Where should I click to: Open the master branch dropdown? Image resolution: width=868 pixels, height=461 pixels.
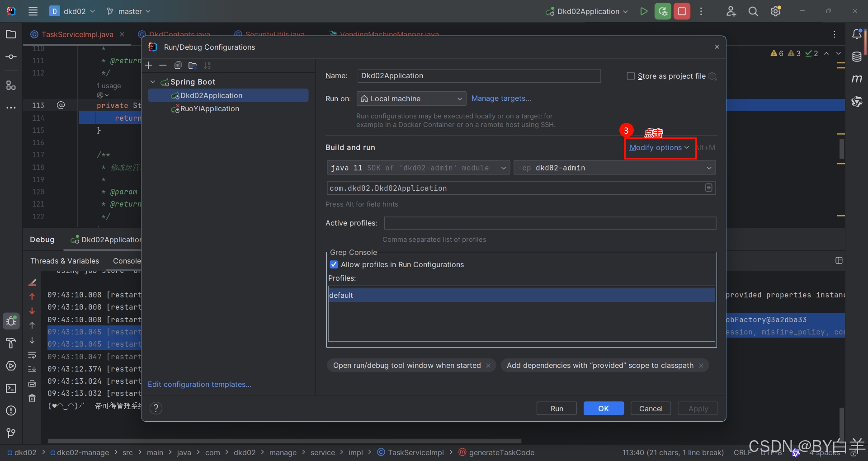tap(128, 11)
